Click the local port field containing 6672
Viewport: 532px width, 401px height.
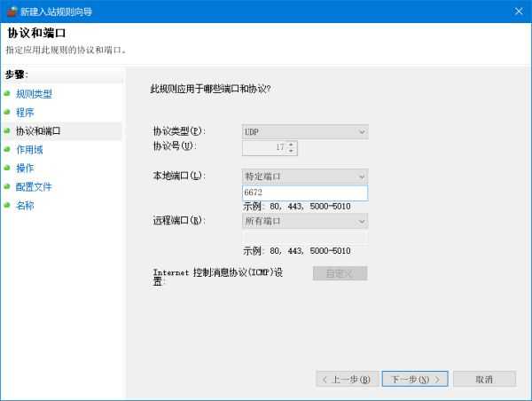click(x=304, y=193)
